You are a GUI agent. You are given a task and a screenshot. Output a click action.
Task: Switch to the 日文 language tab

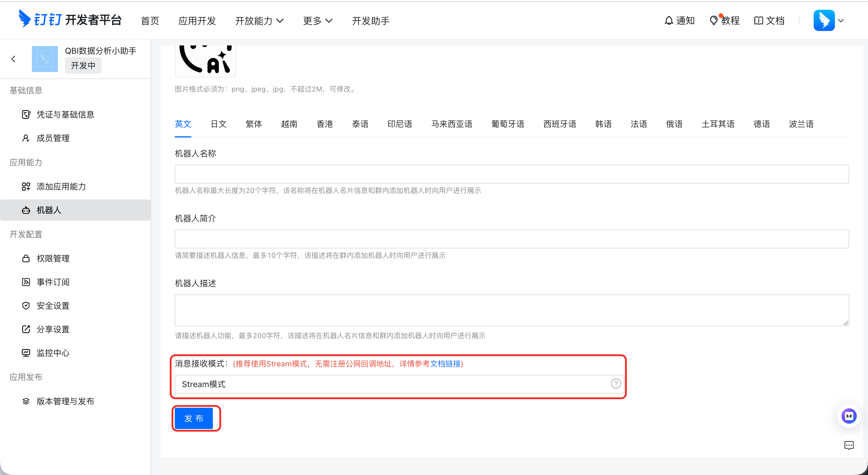(x=219, y=124)
